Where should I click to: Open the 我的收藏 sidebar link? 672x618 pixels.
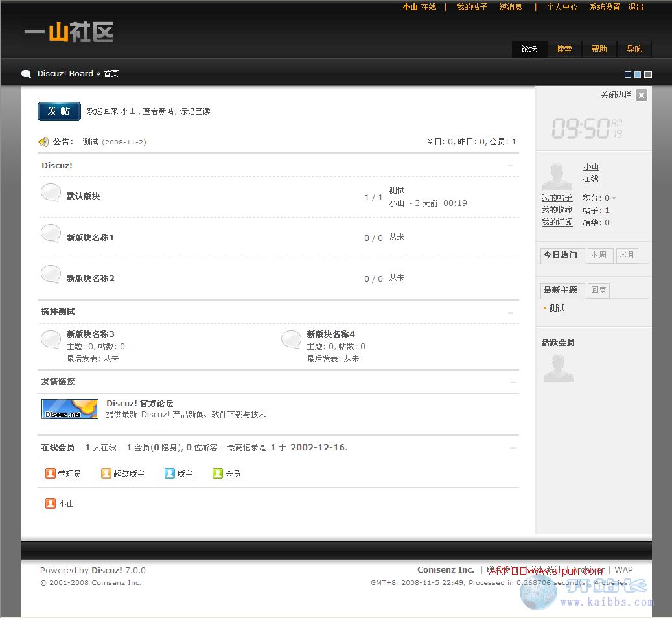(557, 210)
